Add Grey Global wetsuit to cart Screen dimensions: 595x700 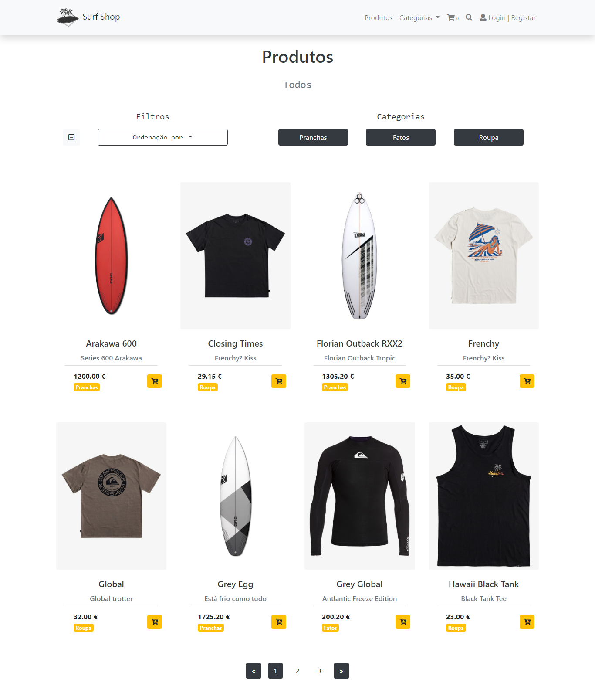[x=403, y=622]
